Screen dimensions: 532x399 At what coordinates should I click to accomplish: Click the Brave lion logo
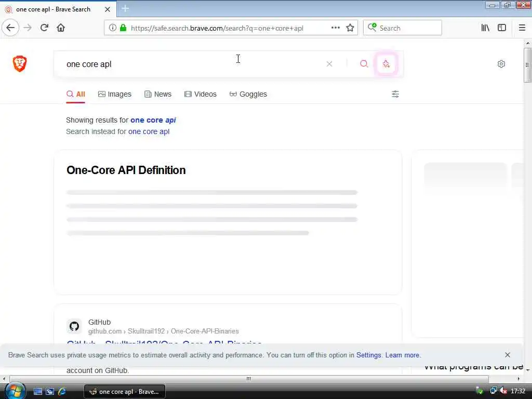pyautogui.click(x=20, y=64)
